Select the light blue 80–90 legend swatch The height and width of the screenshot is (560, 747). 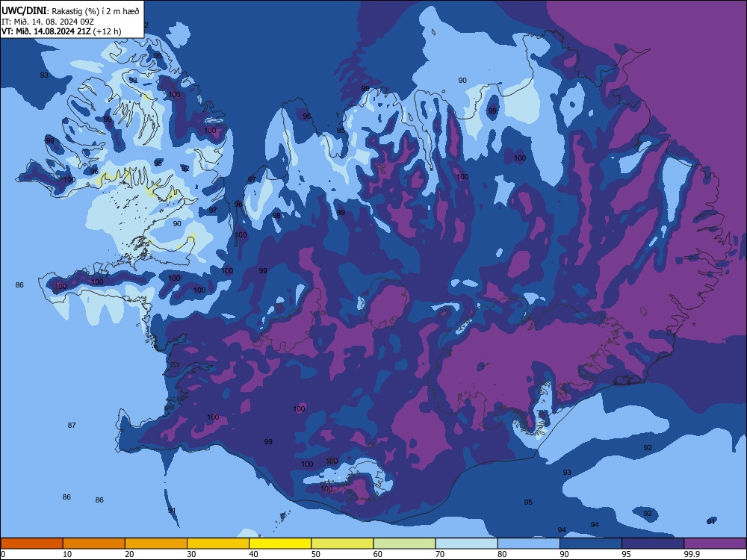coord(529,544)
